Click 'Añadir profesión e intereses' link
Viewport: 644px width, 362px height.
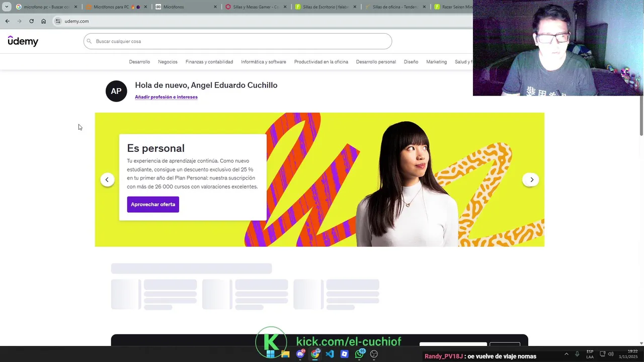click(x=166, y=97)
